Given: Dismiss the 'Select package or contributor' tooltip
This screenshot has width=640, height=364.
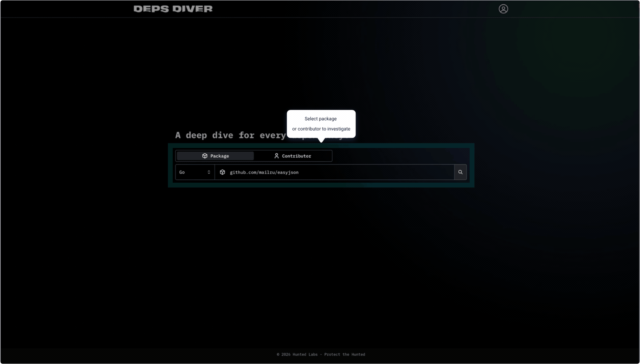Looking at the screenshot, I should pyautogui.click(x=321, y=124).
